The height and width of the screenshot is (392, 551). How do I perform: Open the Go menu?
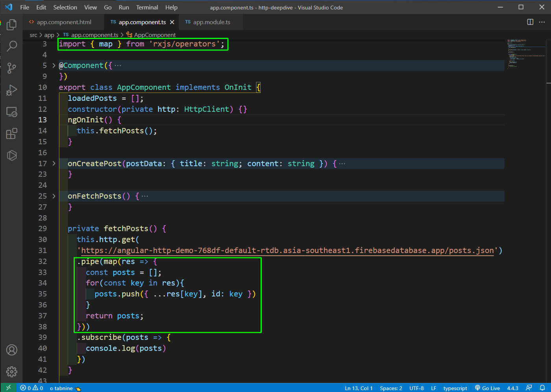(107, 7)
